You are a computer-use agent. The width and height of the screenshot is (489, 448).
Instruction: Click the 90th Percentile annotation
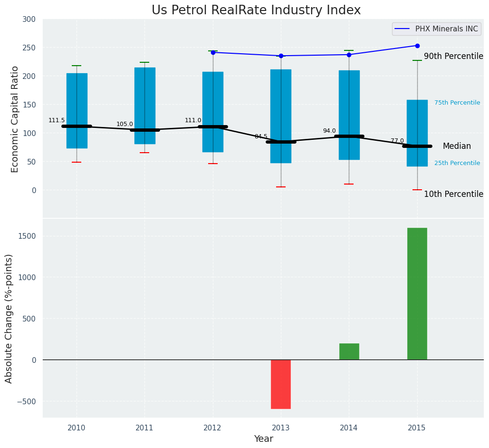click(453, 56)
